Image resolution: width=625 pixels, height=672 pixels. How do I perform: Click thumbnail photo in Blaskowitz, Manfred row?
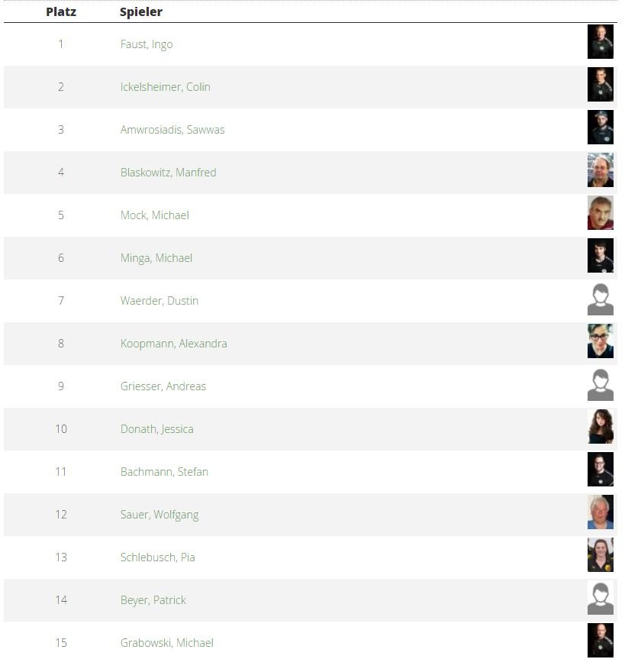click(x=601, y=170)
